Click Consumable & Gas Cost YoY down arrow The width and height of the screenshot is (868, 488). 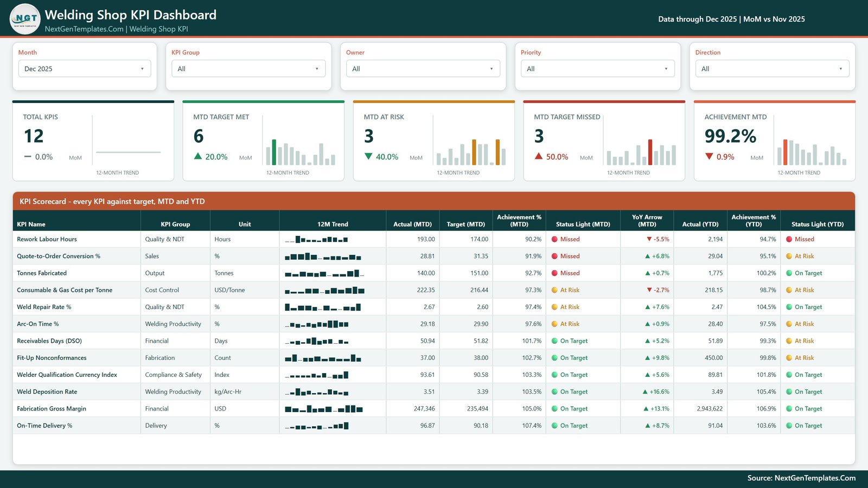point(649,290)
